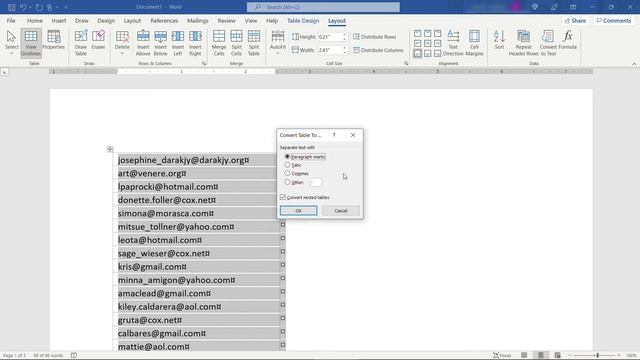
Task: Open Rows & Columns dialog launcher
Action: tap(204, 63)
